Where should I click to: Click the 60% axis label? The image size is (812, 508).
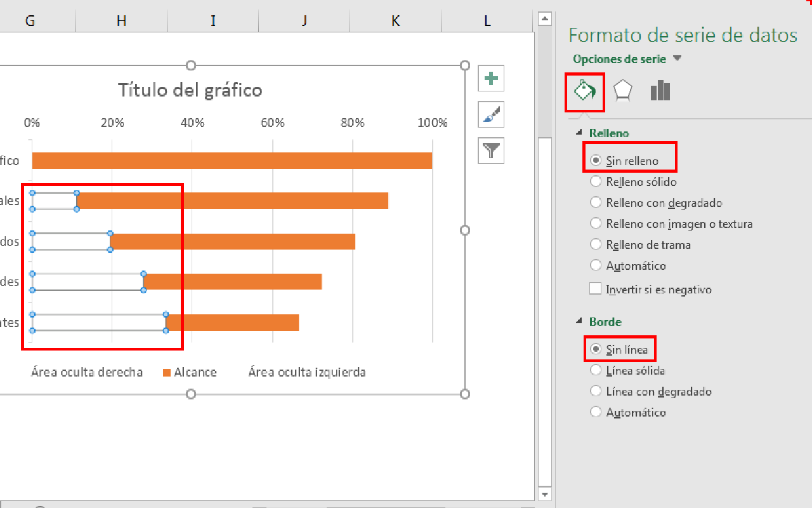point(272,123)
